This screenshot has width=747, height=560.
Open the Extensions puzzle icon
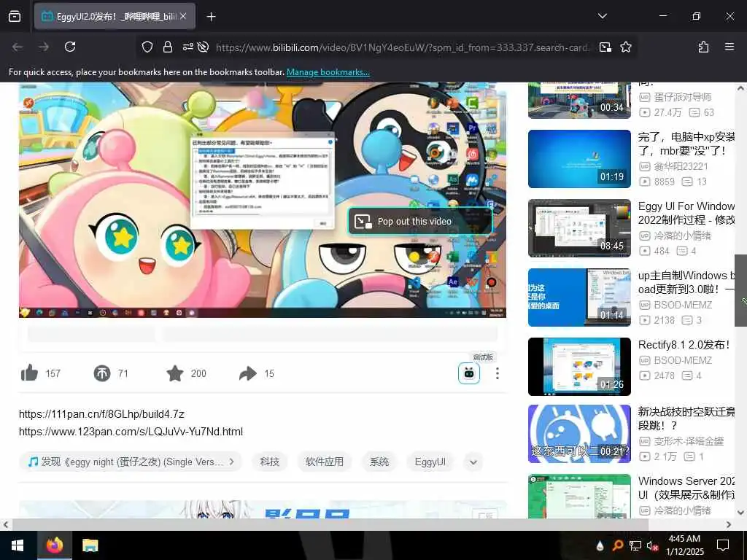point(703,47)
